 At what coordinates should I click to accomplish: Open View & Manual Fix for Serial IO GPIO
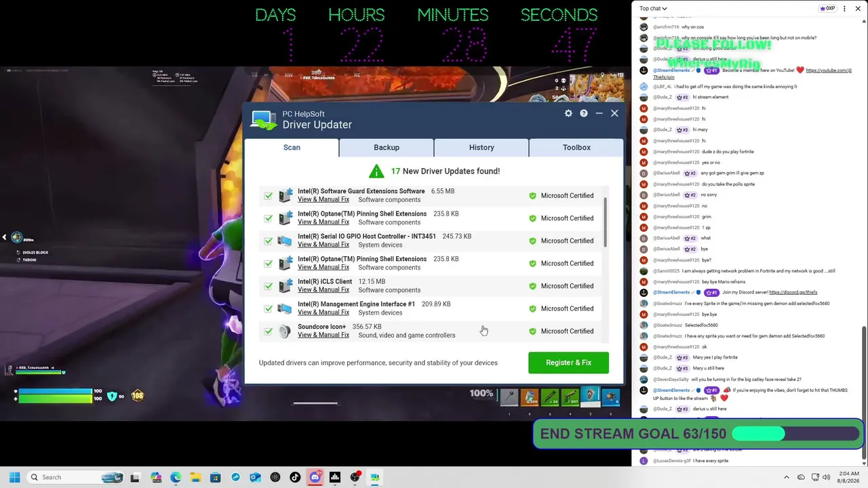coord(323,245)
